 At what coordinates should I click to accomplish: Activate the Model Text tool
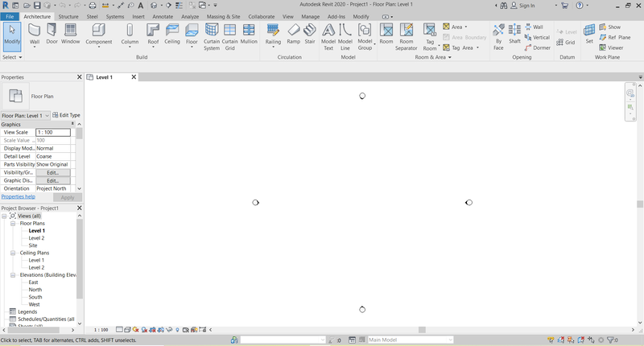tap(328, 37)
